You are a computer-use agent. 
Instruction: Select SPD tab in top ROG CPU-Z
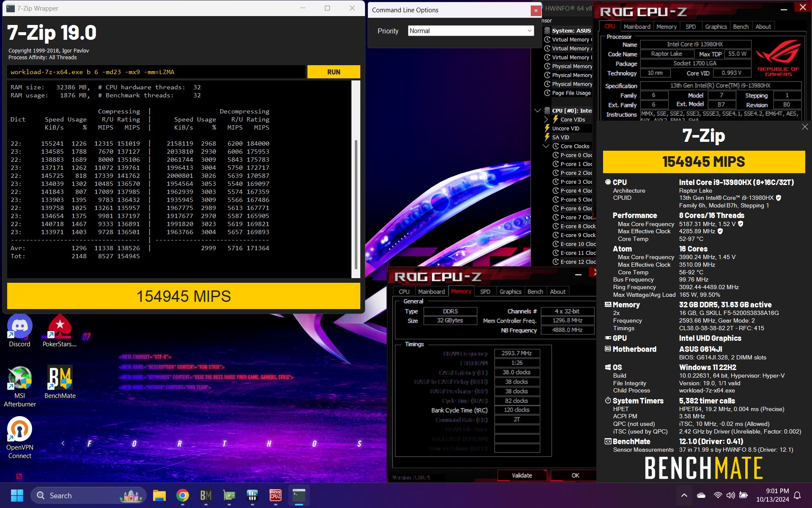(690, 27)
